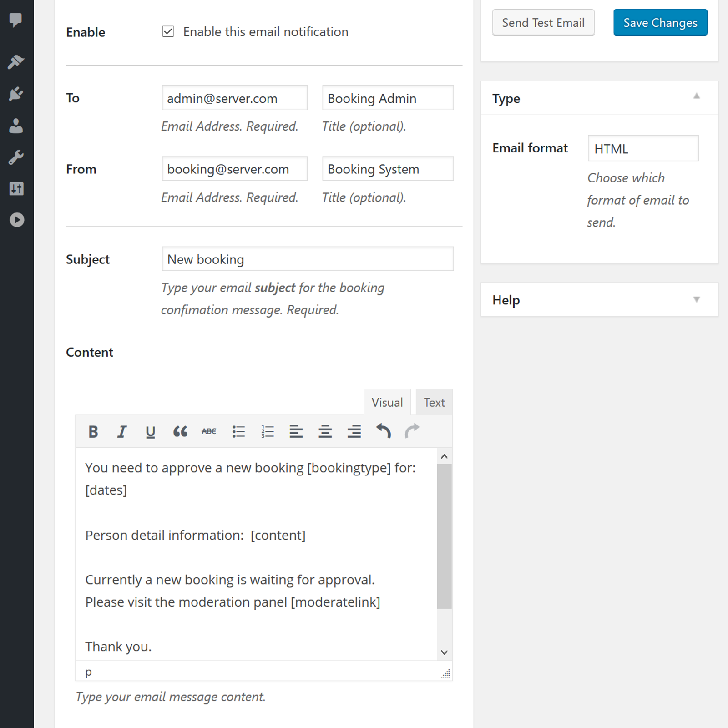Click the '[dates]' shortcode text in content

tap(106, 490)
